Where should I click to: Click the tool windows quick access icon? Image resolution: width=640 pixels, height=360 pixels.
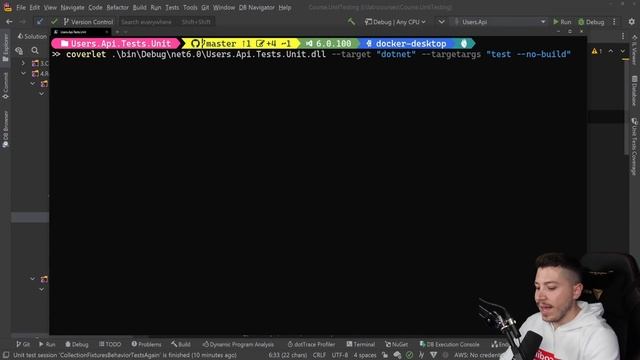[5, 356]
